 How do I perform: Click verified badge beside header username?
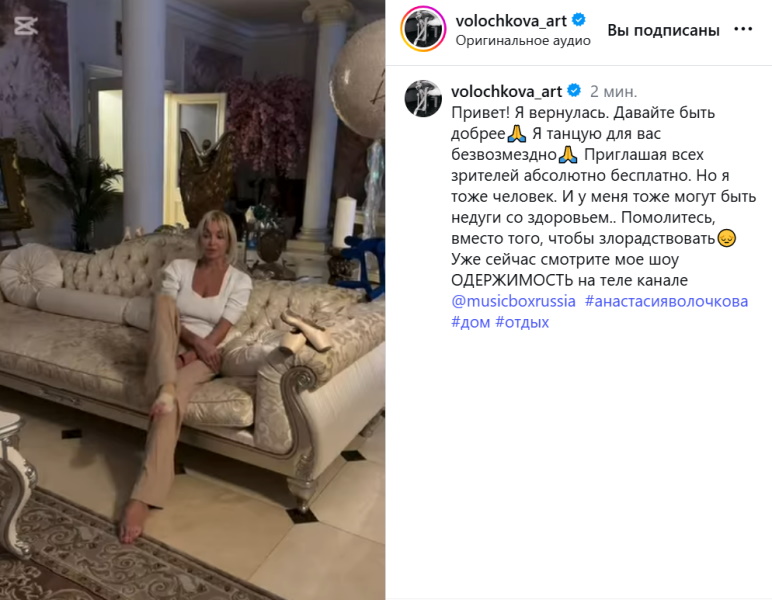(x=579, y=20)
